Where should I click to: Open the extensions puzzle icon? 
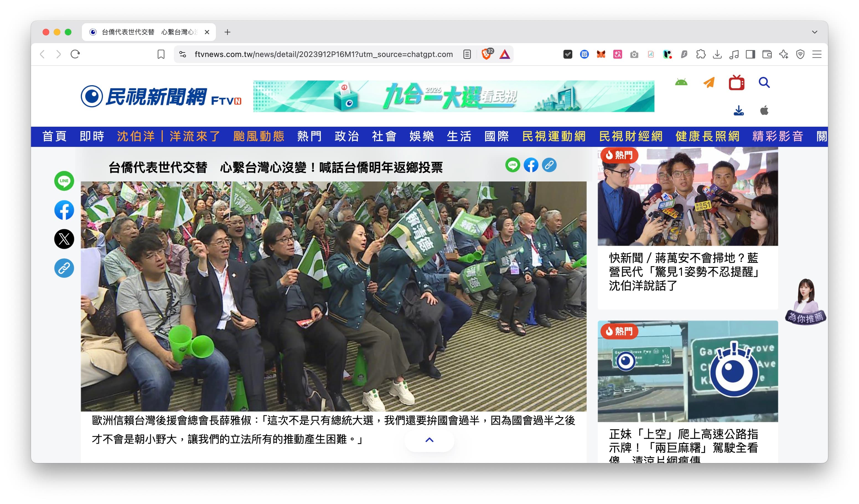[701, 54]
